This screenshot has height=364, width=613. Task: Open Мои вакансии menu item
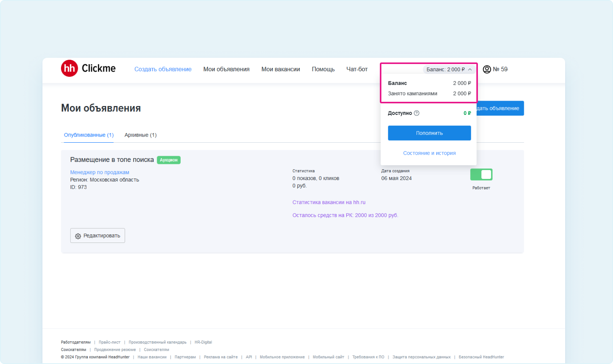click(x=281, y=69)
